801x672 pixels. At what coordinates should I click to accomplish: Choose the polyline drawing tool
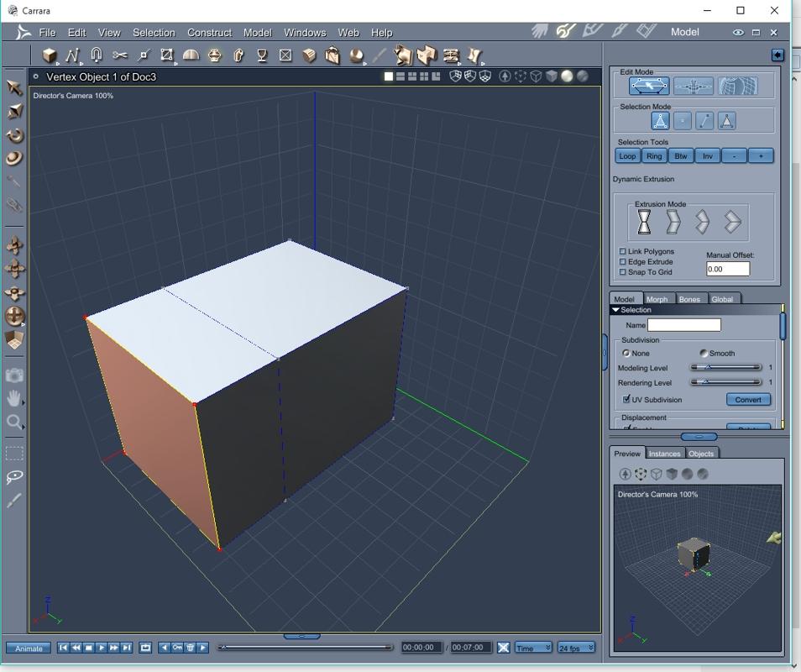72,55
